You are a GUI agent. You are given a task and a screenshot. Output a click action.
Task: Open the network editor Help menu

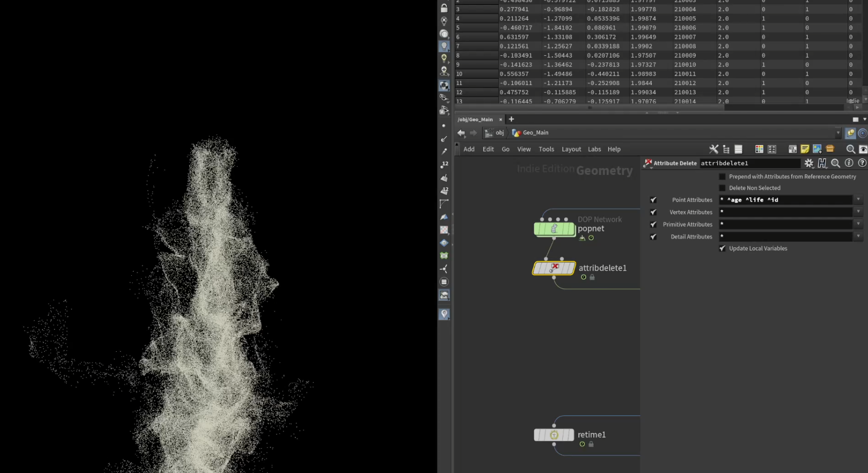click(x=614, y=149)
